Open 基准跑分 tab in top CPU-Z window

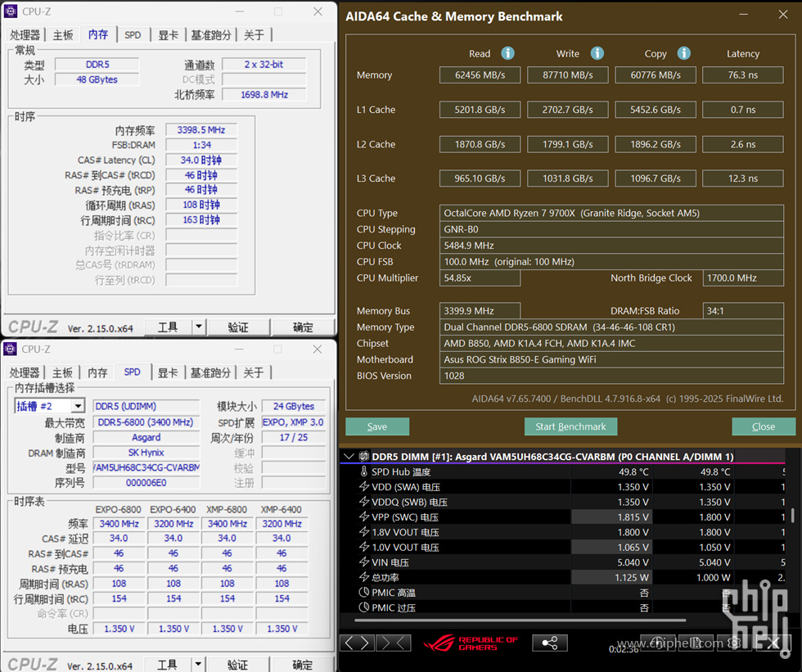click(x=211, y=34)
